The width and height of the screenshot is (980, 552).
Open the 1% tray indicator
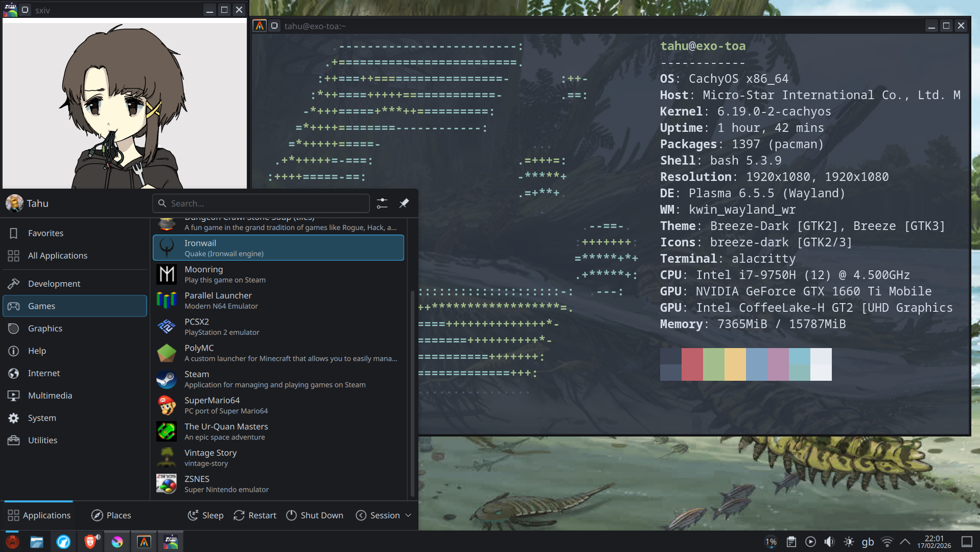click(x=771, y=542)
